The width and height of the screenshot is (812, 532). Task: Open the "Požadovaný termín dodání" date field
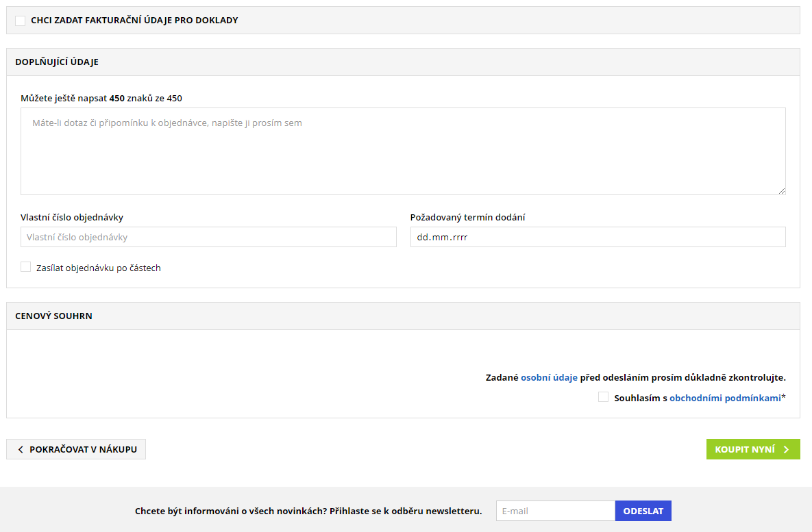point(598,237)
